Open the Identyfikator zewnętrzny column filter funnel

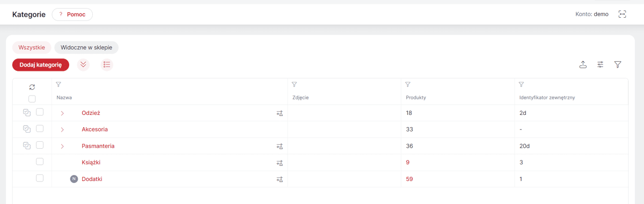click(521, 84)
